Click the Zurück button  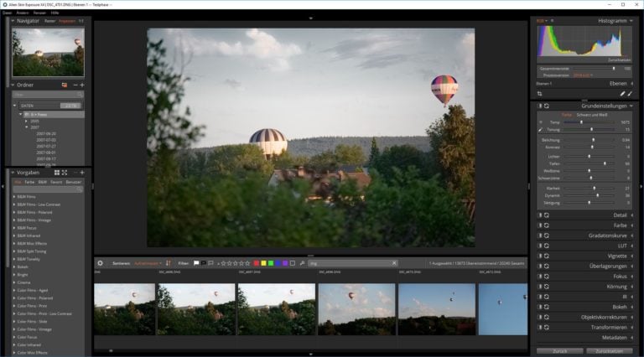(559, 351)
